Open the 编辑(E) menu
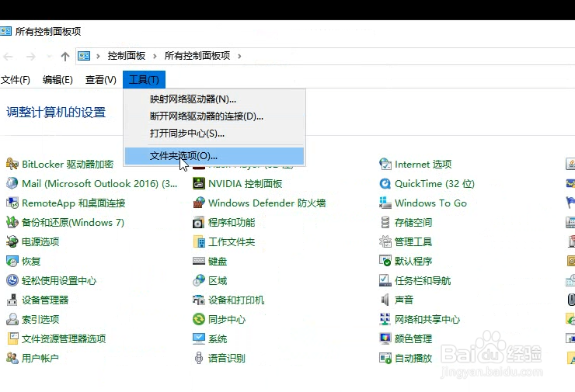 pyautogui.click(x=57, y=79)
